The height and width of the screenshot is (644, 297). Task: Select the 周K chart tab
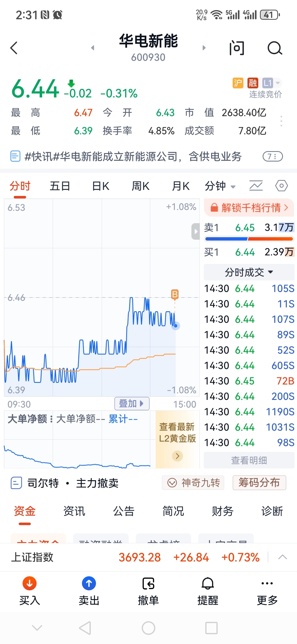(141, 186)
